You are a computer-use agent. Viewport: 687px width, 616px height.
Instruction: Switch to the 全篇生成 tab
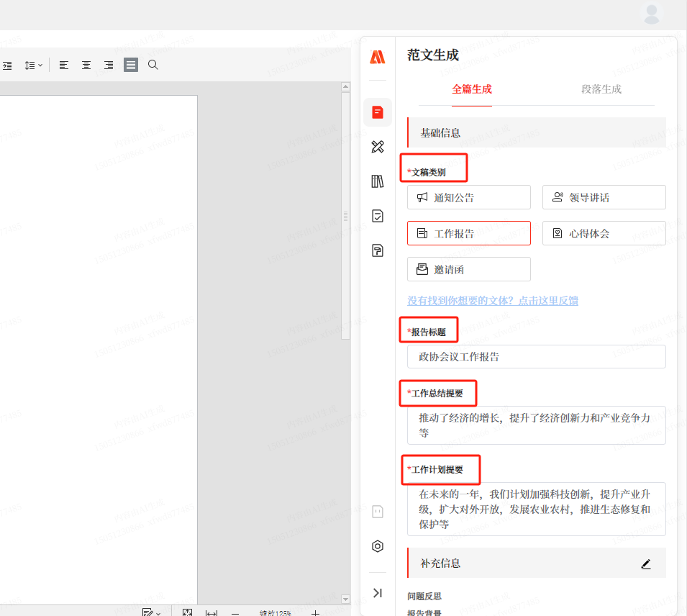tap(471, 89)
